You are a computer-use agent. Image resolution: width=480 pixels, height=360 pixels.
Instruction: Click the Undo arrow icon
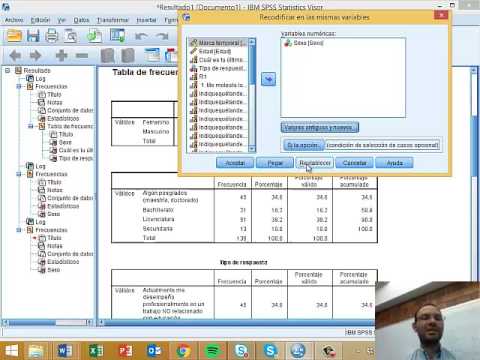pyautogui.click(x=141, y=36)
